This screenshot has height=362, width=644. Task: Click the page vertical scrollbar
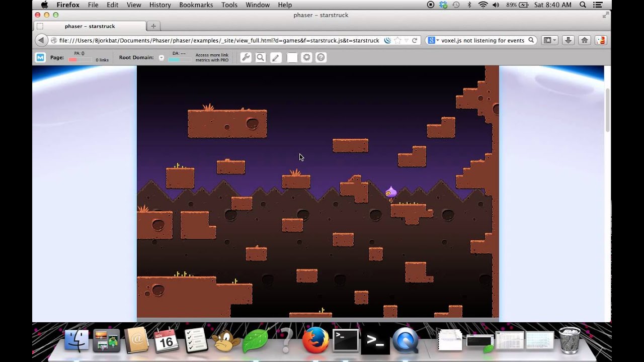[x=607, y=111]
